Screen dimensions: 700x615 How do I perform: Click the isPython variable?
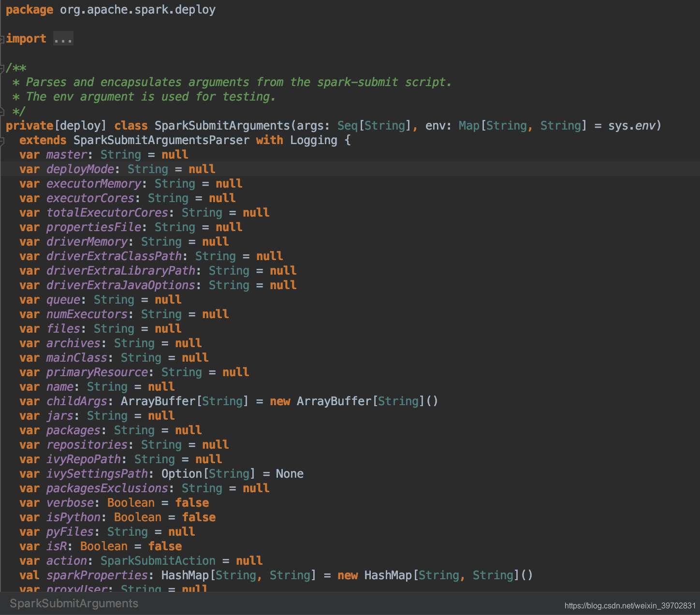[73, 517]
